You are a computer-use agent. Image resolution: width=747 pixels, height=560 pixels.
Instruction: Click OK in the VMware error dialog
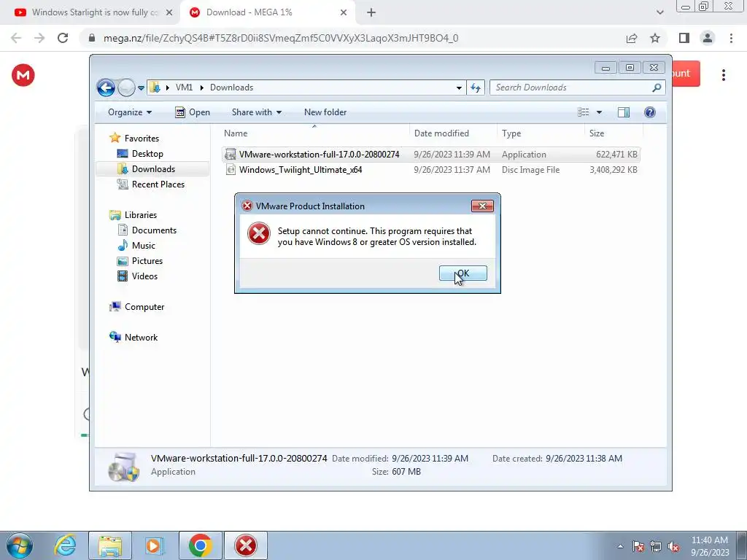[x=462, y=273]
